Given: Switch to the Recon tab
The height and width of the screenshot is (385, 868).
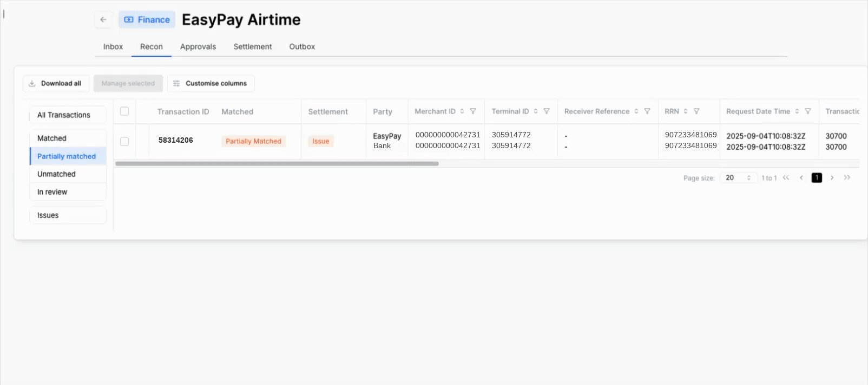Looking at the screenshot, I should click(x=152, y=47).
